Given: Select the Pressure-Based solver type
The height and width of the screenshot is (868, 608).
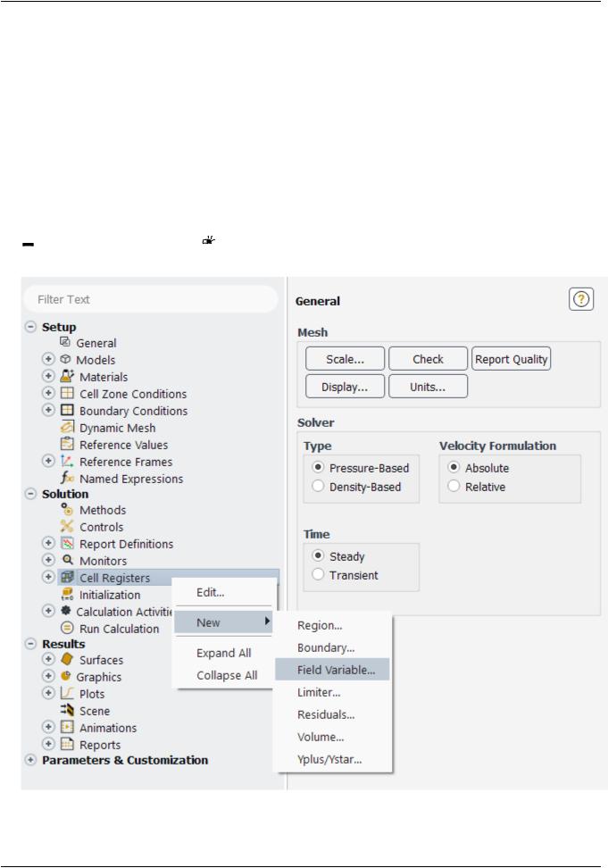Looking at the screenshot, I should [x=318, y=467].
